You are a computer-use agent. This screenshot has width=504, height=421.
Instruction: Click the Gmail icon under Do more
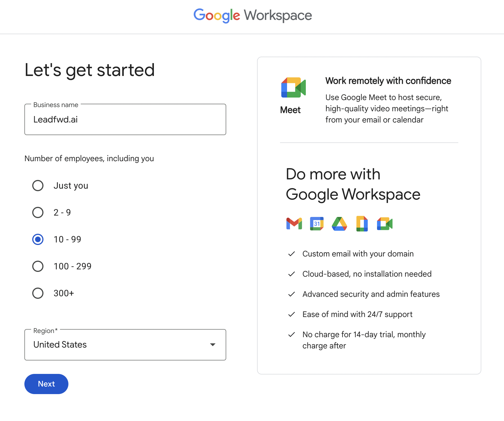(x=294, y=224)
